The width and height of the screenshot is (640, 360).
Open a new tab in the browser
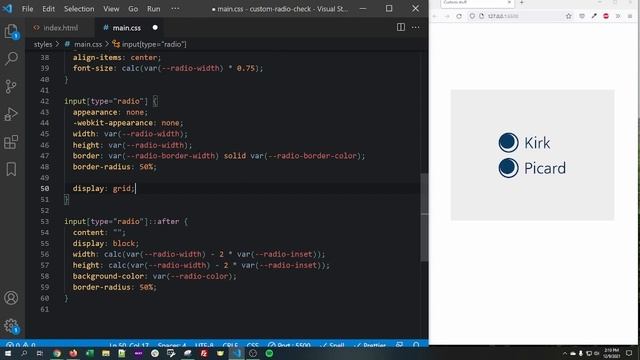[x=522, y=2]
